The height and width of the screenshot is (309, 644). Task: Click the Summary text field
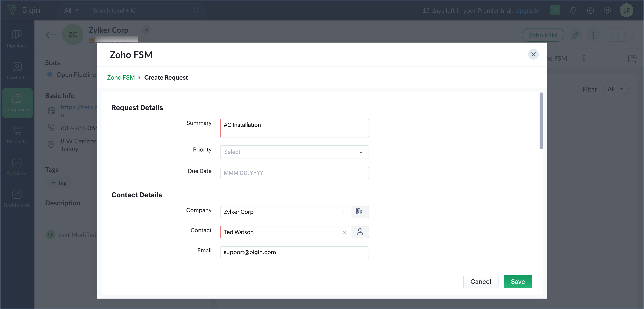pyautogui.click(x=294, y=128)
